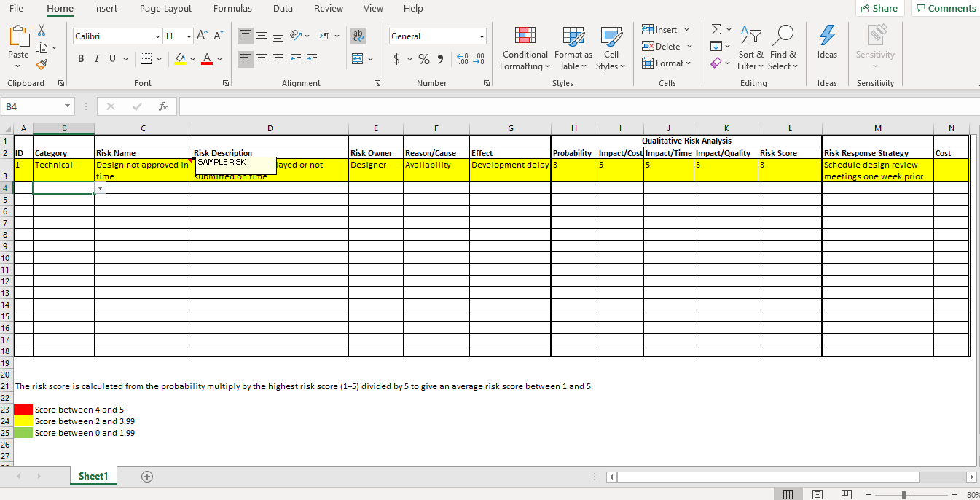
Task: Open Conditional Formatting options
Action: click(524, 49)
